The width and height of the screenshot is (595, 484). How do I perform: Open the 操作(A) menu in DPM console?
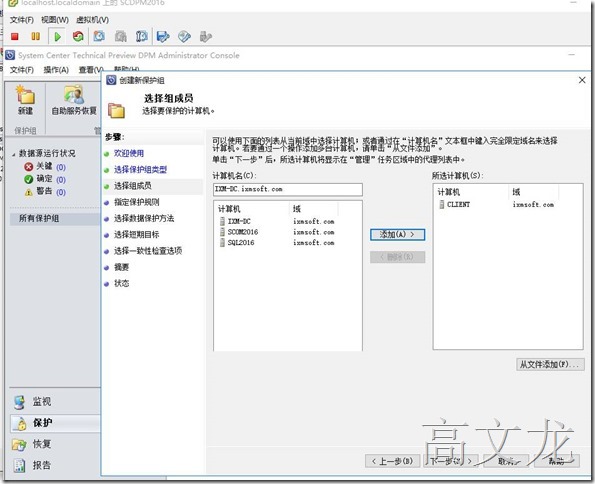click(x=56, y=70)
